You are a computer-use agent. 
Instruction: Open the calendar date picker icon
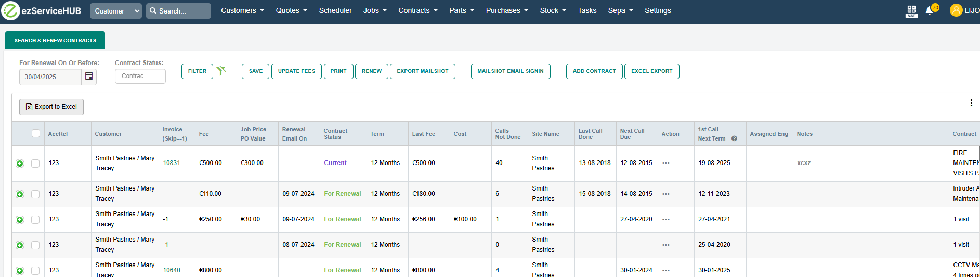click(x=89, y=77)
